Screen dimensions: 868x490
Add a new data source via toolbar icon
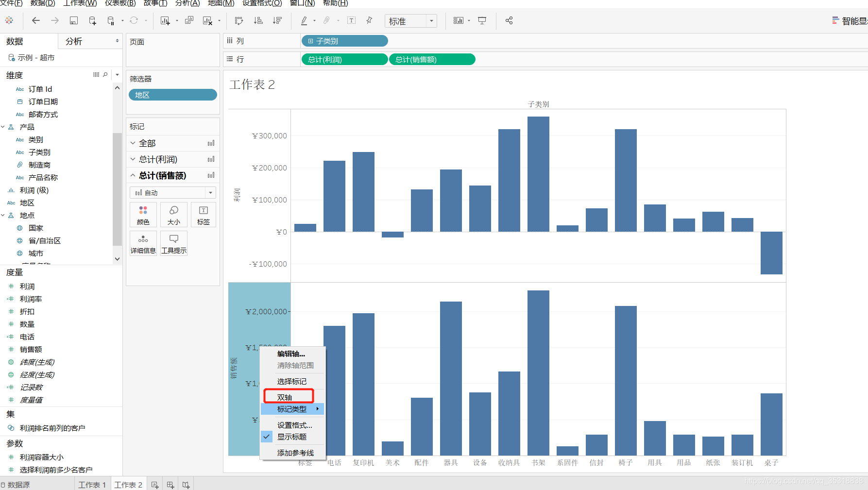(x=92, y=20)
